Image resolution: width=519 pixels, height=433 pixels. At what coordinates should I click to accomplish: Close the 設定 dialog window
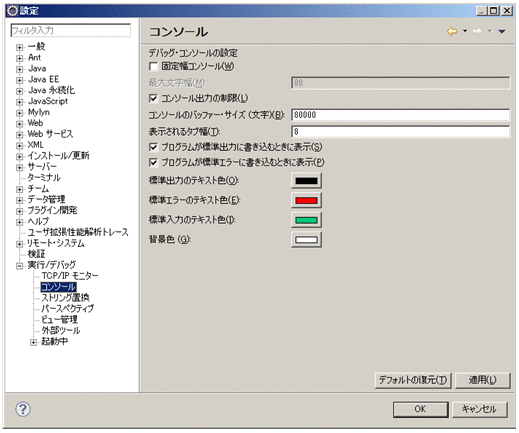click(x=507, y=11)
